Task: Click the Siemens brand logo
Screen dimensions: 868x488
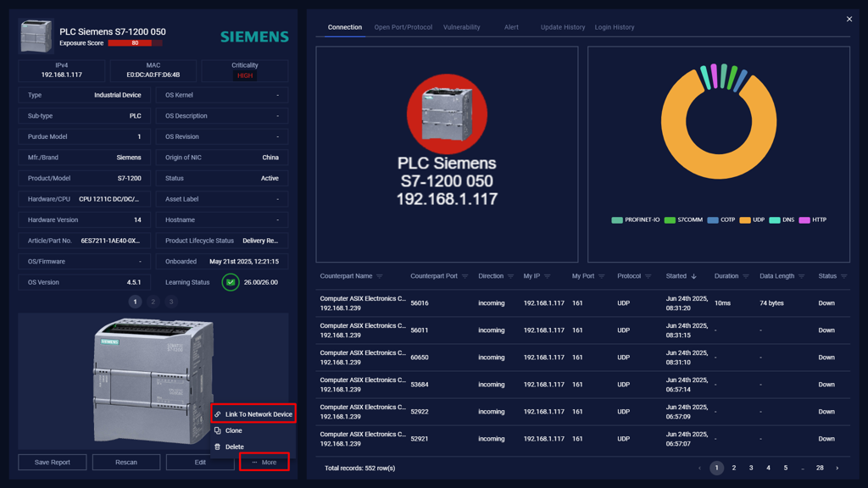Action: (x=254, y=36)
